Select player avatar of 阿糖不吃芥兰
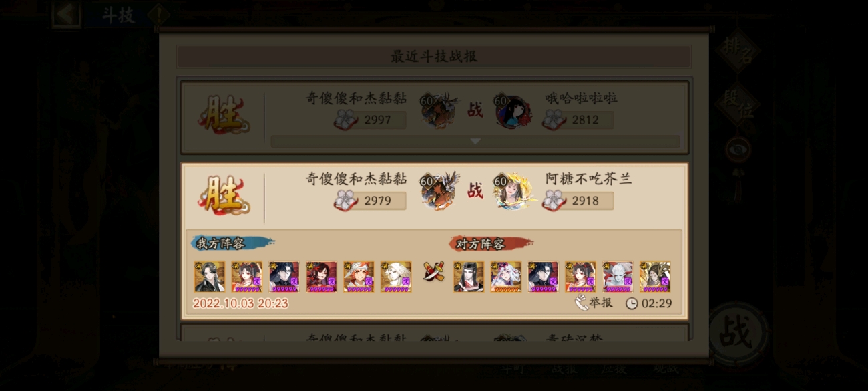The image size is (868, 391). 514,192
